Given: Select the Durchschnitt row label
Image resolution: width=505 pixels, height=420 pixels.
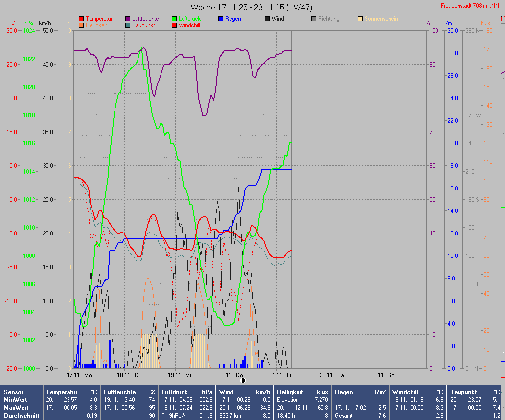Looking at the screenshot, I should point(21,416).
